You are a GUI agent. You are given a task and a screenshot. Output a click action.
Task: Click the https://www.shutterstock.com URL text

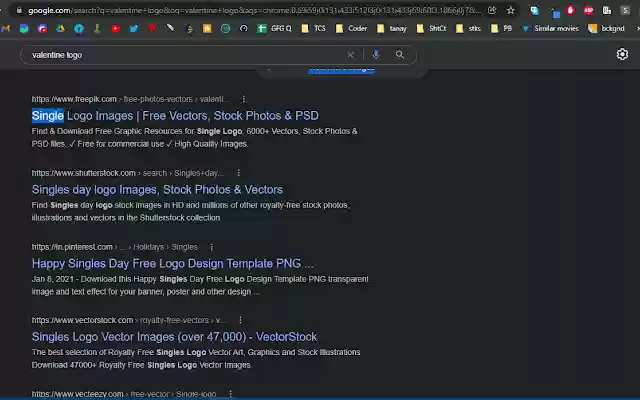pos(84,173)
